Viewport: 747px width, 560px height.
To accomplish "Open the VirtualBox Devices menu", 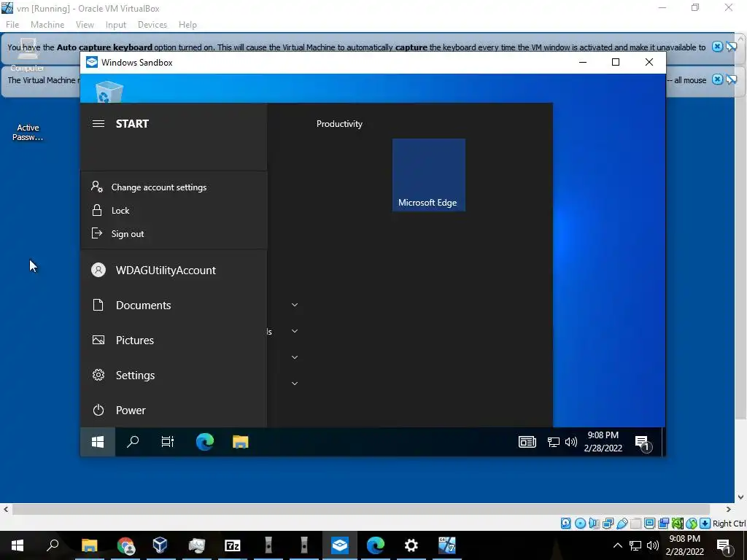I will pos(152,25).
